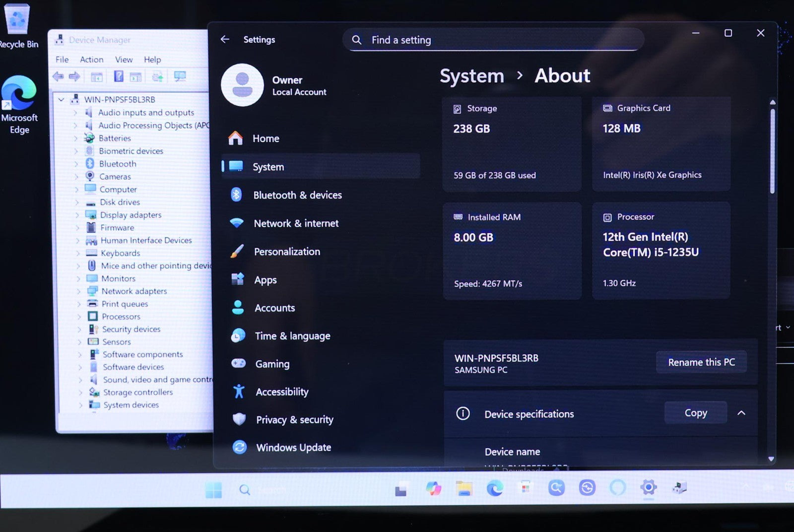
Task: Click the Privacy & security shield icon
Action: click(239, 419)
